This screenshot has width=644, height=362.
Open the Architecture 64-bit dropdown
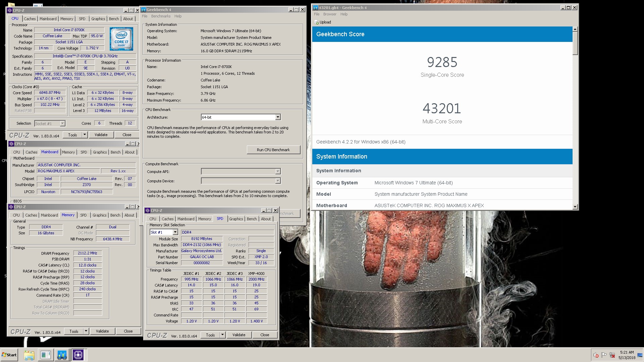(278, 117)
